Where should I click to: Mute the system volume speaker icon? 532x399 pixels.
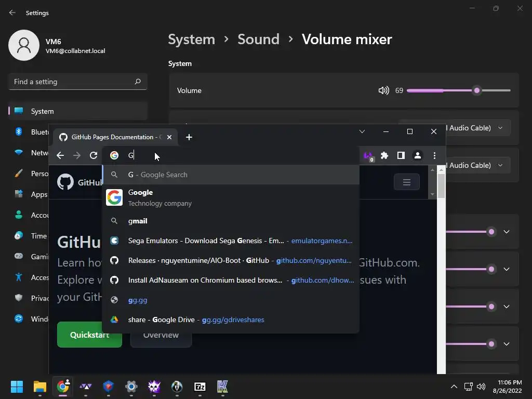384,90
